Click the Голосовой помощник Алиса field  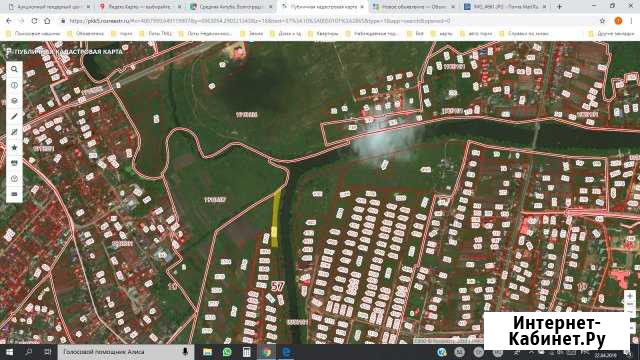[126, 352]
